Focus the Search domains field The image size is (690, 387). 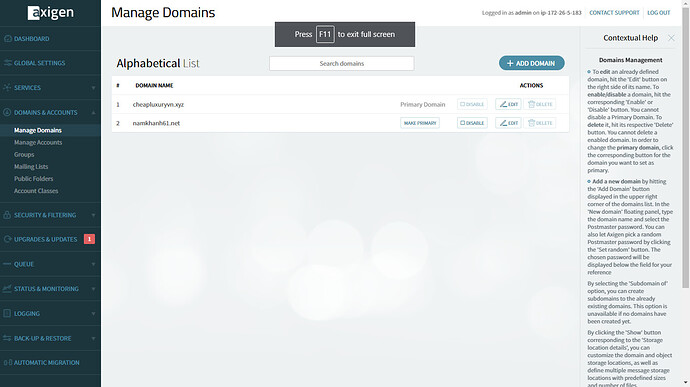click(341, 63)
